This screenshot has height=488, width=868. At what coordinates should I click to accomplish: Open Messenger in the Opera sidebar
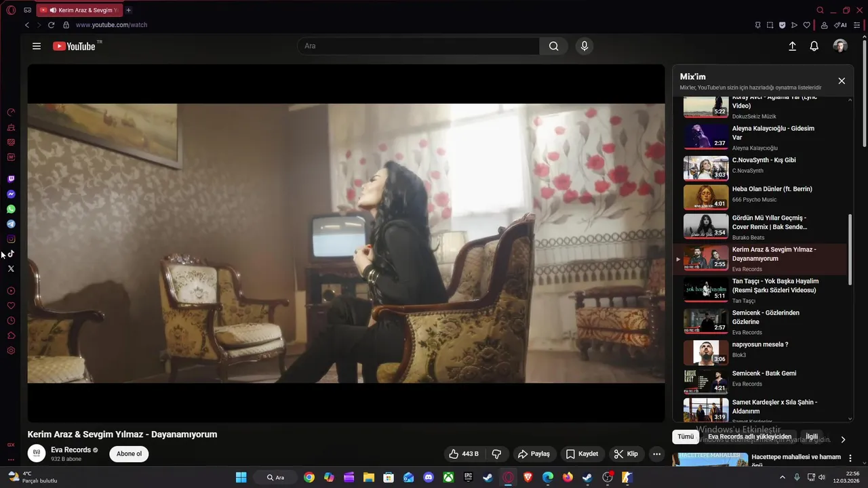(11, 195)
